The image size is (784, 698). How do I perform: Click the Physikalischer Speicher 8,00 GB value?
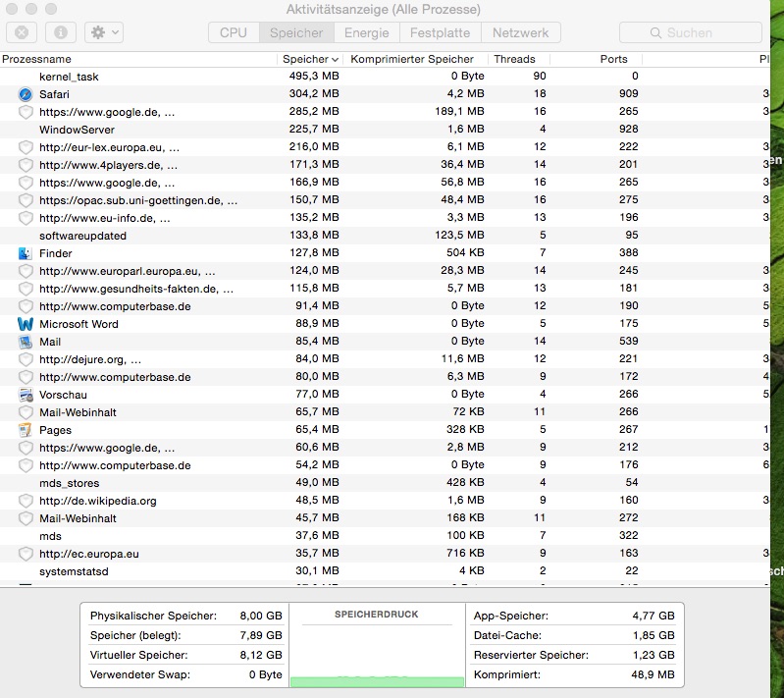(260, 616)
